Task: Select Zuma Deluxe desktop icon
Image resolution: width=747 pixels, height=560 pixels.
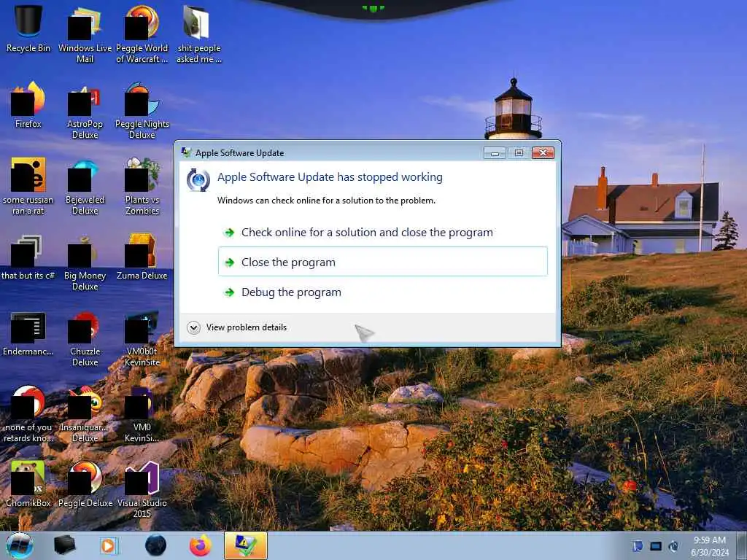Action: click(x=142, y=257)
